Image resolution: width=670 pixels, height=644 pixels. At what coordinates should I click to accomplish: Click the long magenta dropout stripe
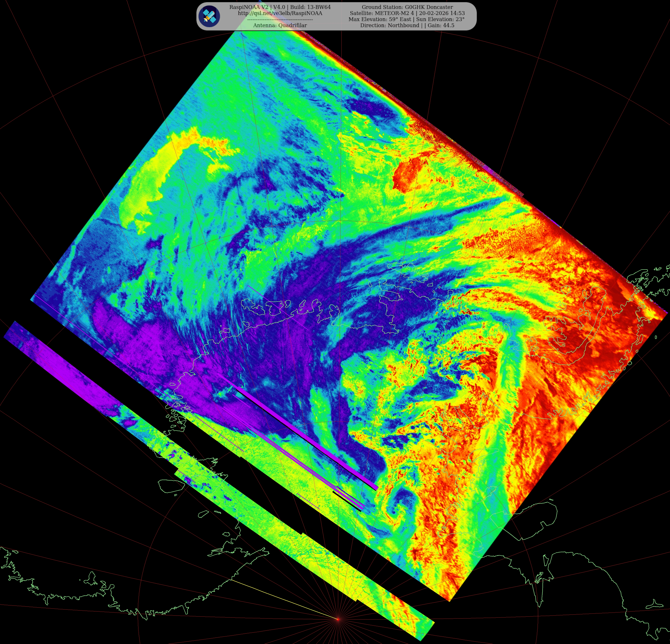[x=308, y=437]
